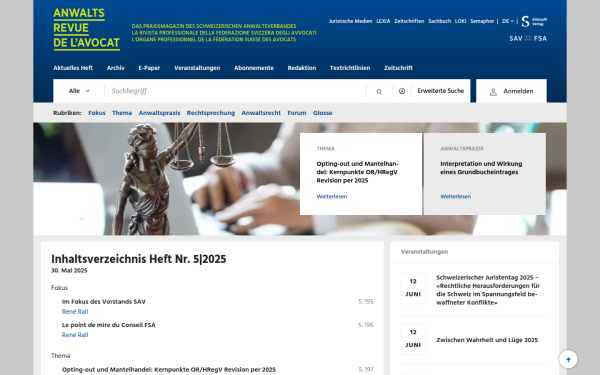
Task: Open the E-Paper menu item
Action: pos(149,68)
